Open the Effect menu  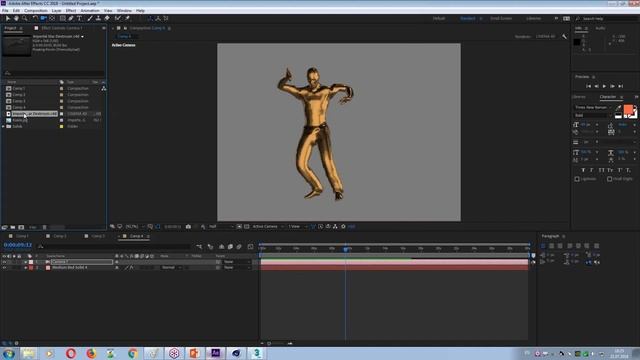[x=71, y=11]
